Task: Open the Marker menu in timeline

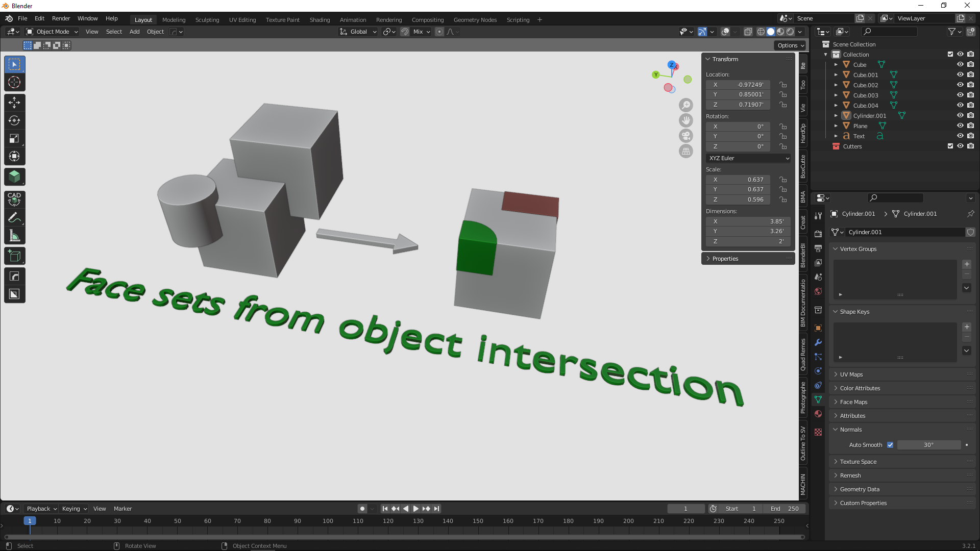Action: click(122, 509)
